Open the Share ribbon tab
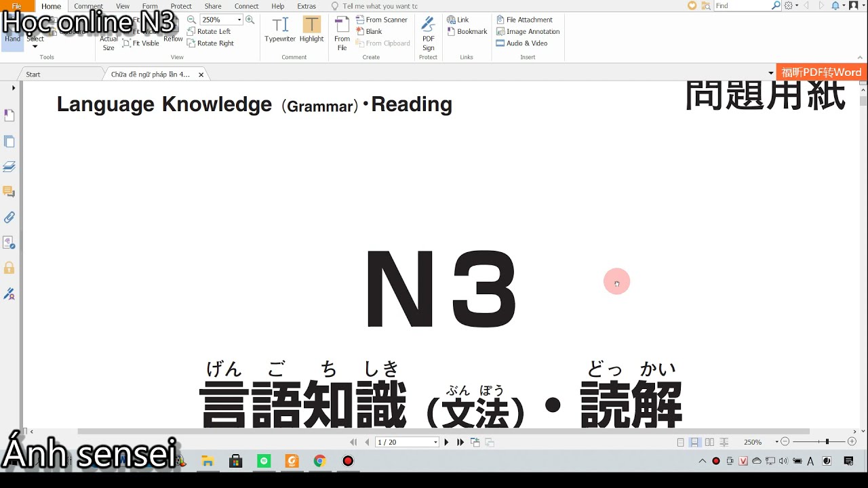868x488 pixels. 213,6
